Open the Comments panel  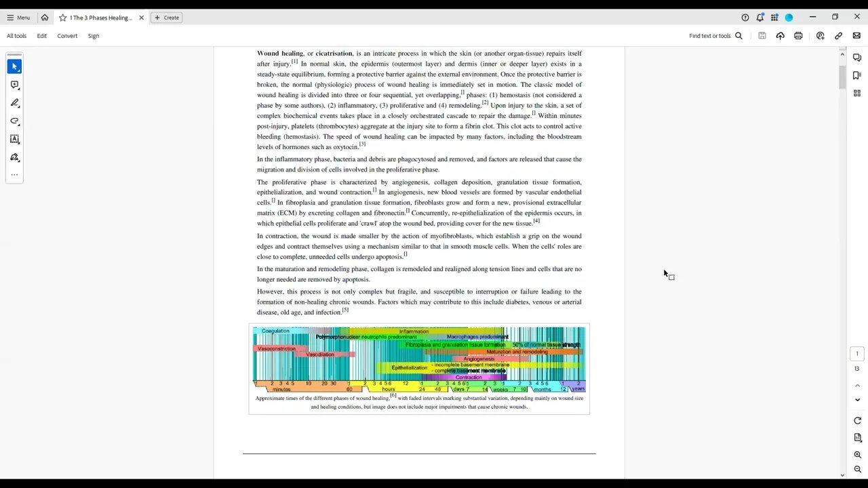coord(857,58)
